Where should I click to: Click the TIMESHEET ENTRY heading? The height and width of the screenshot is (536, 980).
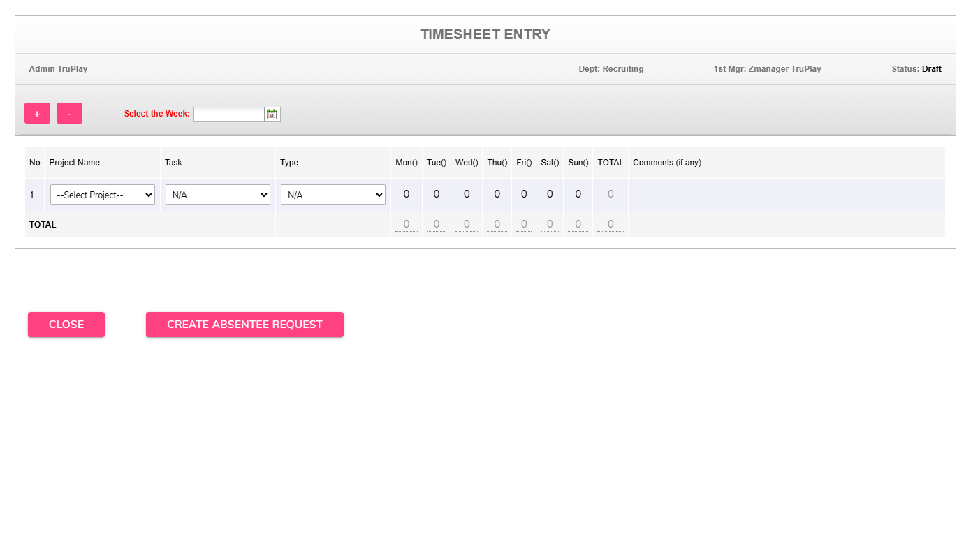click(485, 33)
